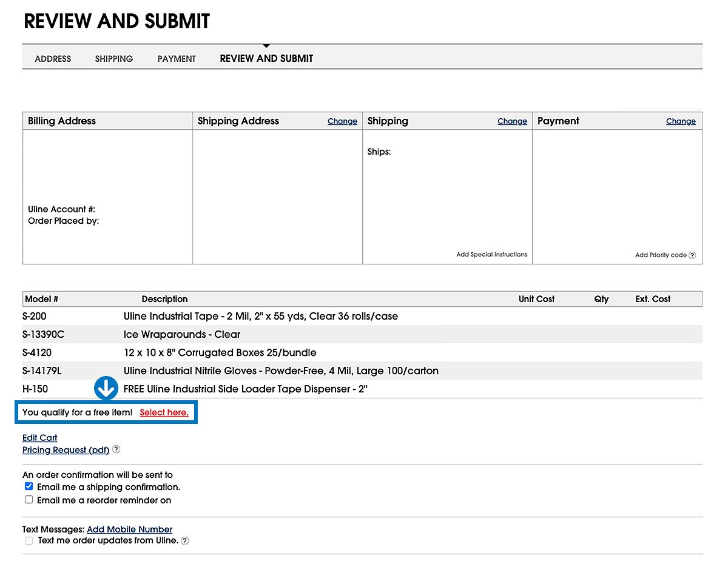Select Uline Industrial Tape description
The width and height of the screenshot is (728, 567).
coord(261,317)
